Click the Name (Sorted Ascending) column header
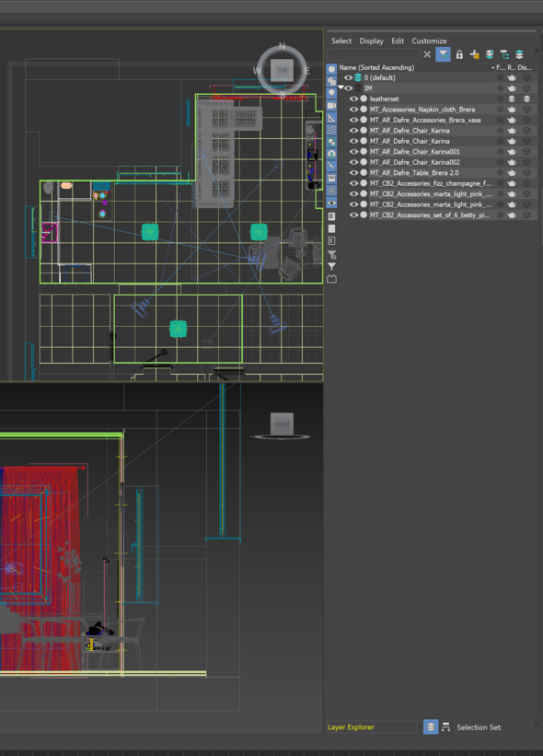 click(376, 67)
